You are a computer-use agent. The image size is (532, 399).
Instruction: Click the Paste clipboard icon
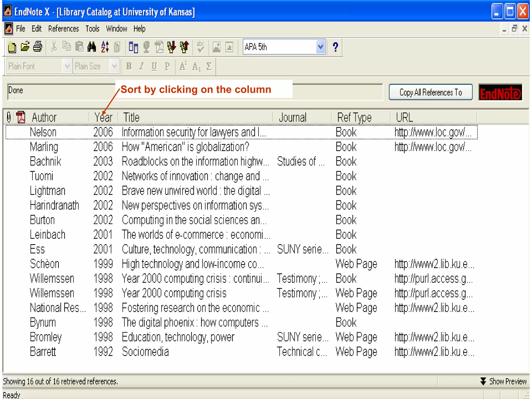pyautogui.click(x=79, y=47)
